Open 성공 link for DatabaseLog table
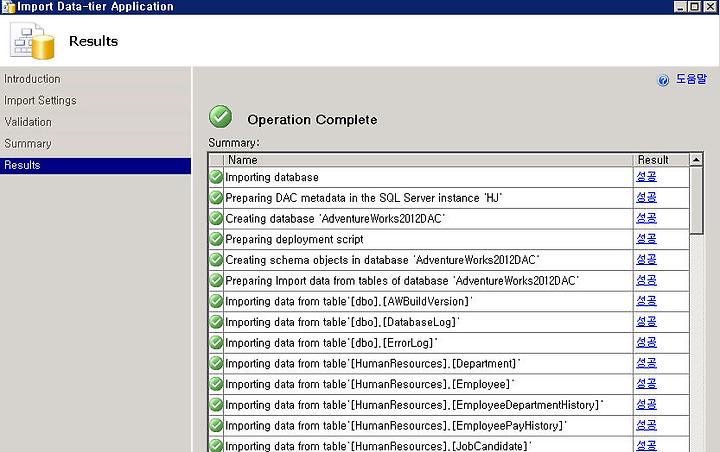720x452 pixels. (646, 321)
